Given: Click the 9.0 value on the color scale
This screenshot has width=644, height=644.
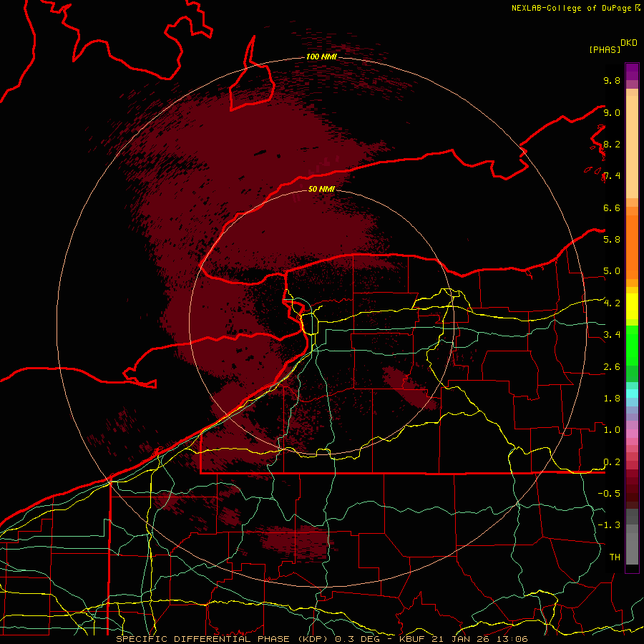Looking at the screenshot, I should pos(612,112).
